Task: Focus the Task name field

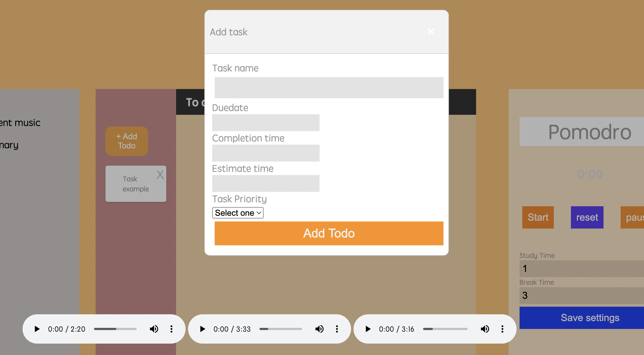Action: tap(329, 88)
